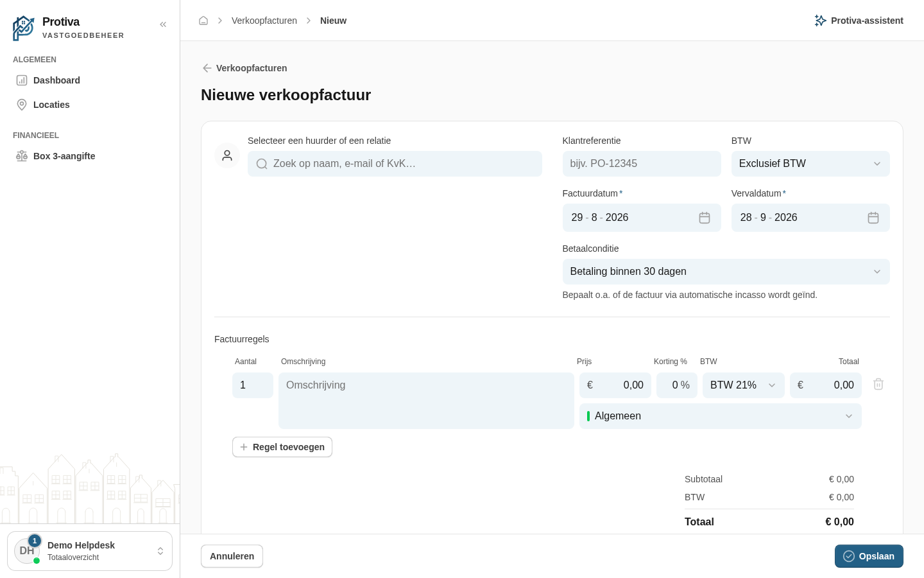Click the Klantreferentie input field

coord(642,164)
